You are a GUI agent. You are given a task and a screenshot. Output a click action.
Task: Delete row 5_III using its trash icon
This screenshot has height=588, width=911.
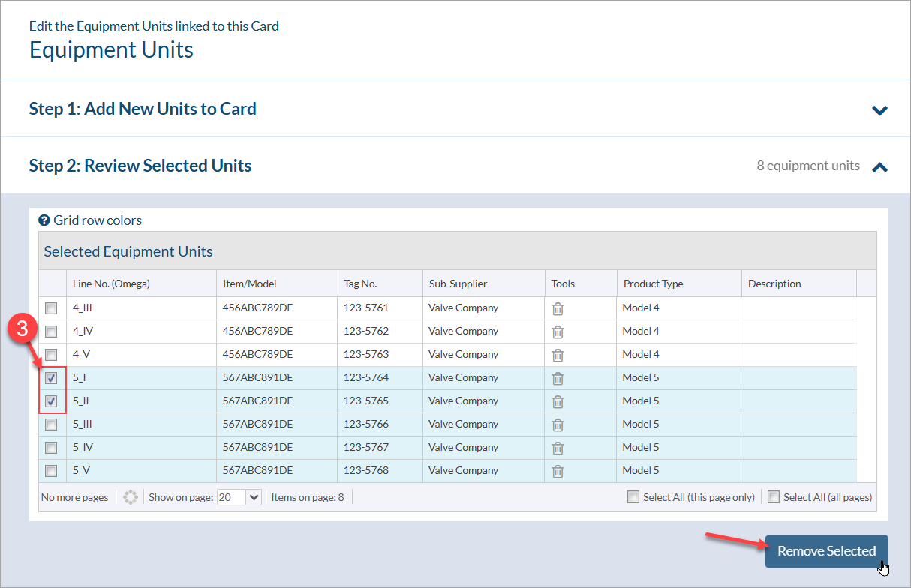(558, 424)
